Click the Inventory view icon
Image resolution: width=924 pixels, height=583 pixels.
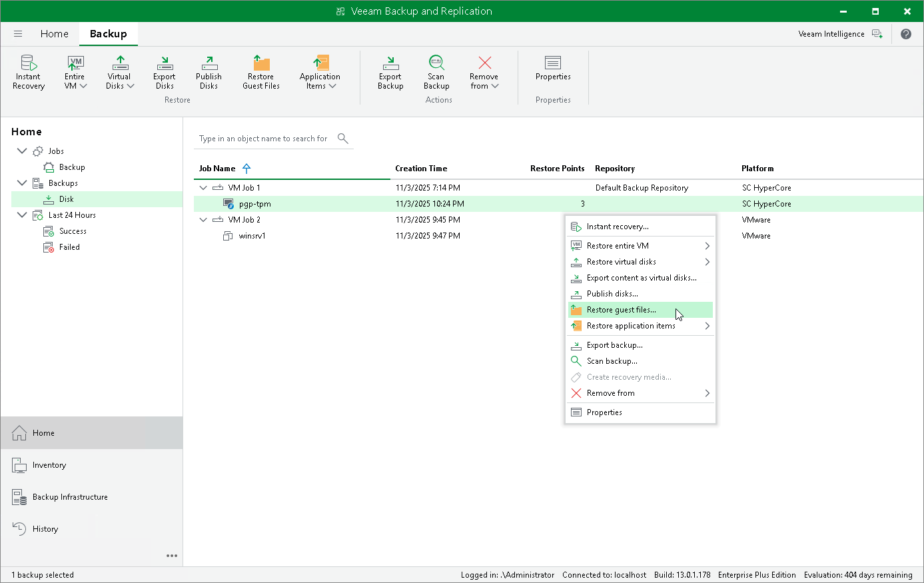[x=19, y=465]
